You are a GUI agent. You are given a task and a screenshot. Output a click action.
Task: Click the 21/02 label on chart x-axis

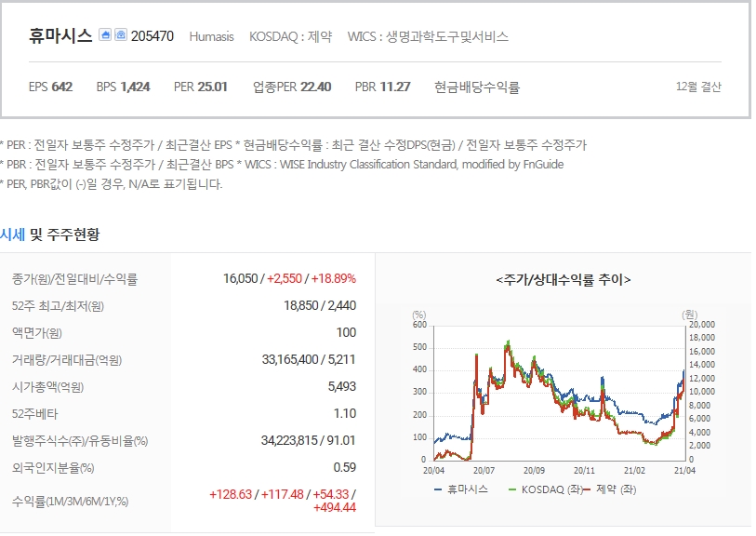pos(634,470)
